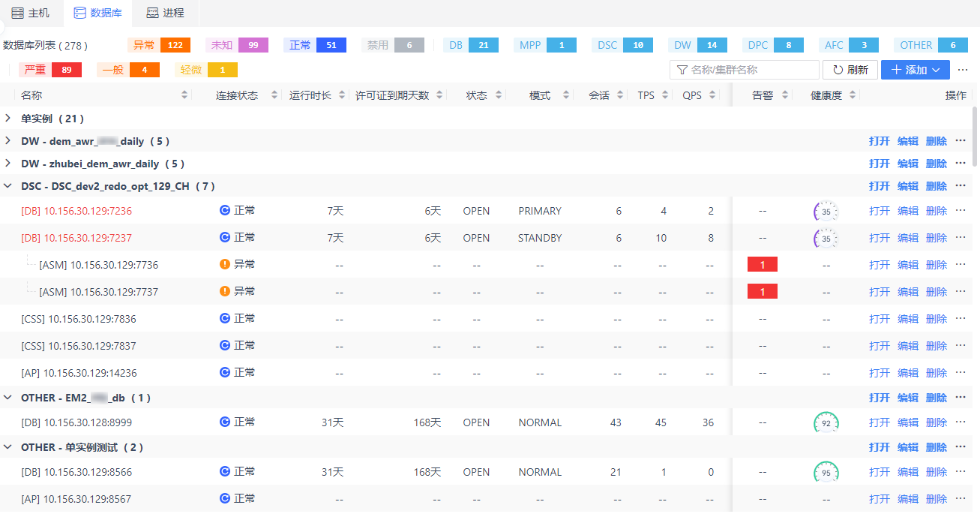Switch to the 数据库 tab
The width and height of the screenshot is (980, 514).
click(x=98, y=13)
